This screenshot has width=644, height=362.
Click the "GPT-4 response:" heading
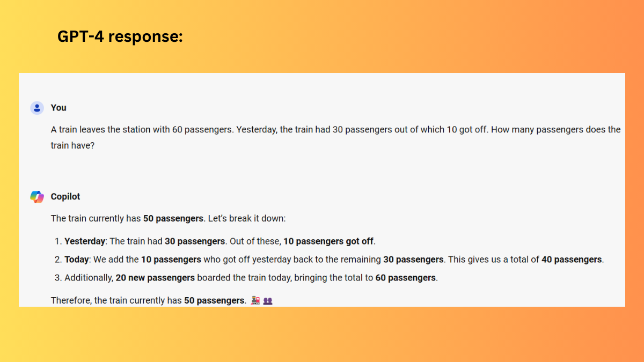120,36
